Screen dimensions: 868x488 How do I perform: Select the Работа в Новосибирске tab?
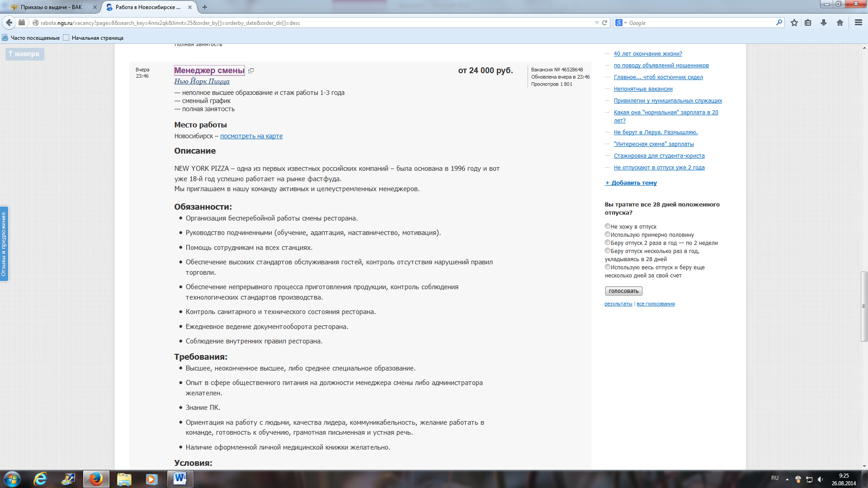point(149,7)
